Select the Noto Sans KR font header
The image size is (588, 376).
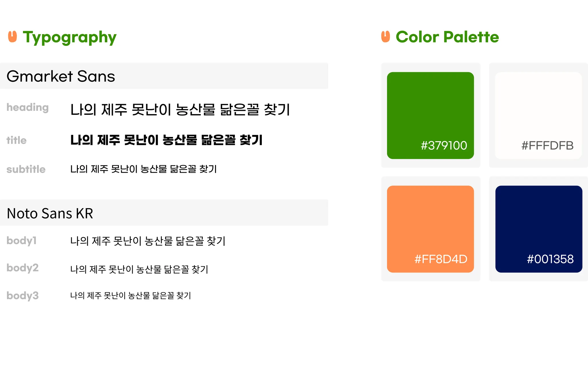pos(164,213)
